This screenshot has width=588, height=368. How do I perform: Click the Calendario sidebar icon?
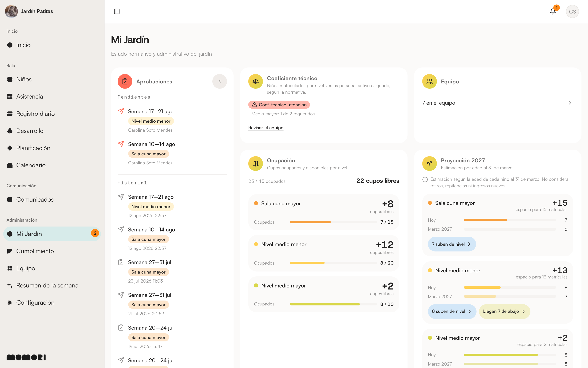tap(10, 165)
